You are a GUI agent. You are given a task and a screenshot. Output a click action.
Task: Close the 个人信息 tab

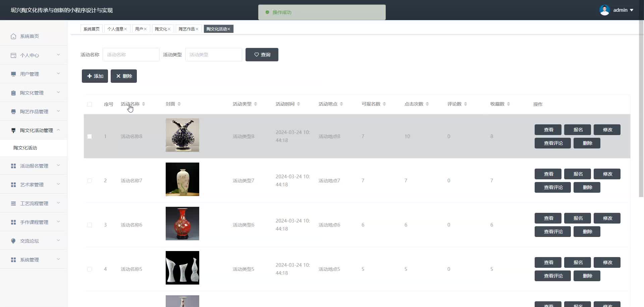pos(125,29)
